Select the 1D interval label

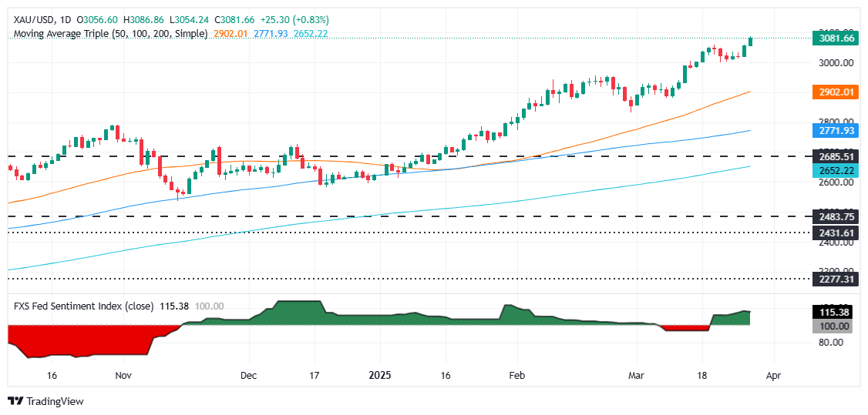pos(66,20)
